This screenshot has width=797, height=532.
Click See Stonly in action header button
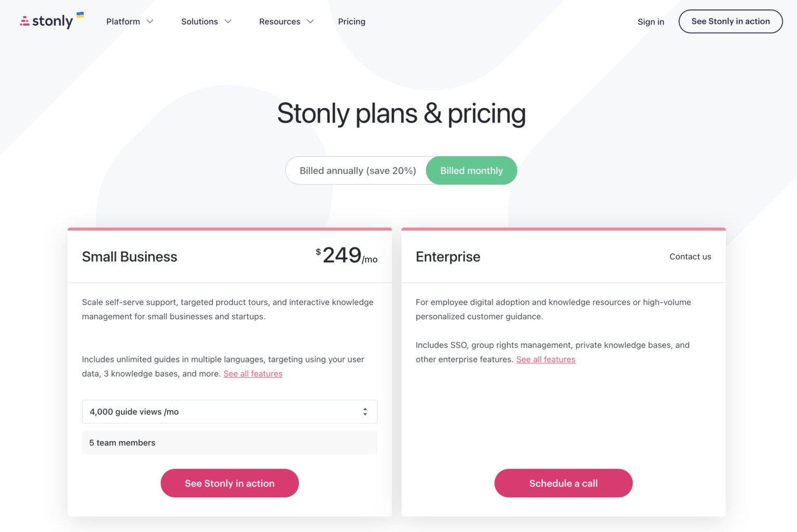pyautogui.click(x=730, y=21)
